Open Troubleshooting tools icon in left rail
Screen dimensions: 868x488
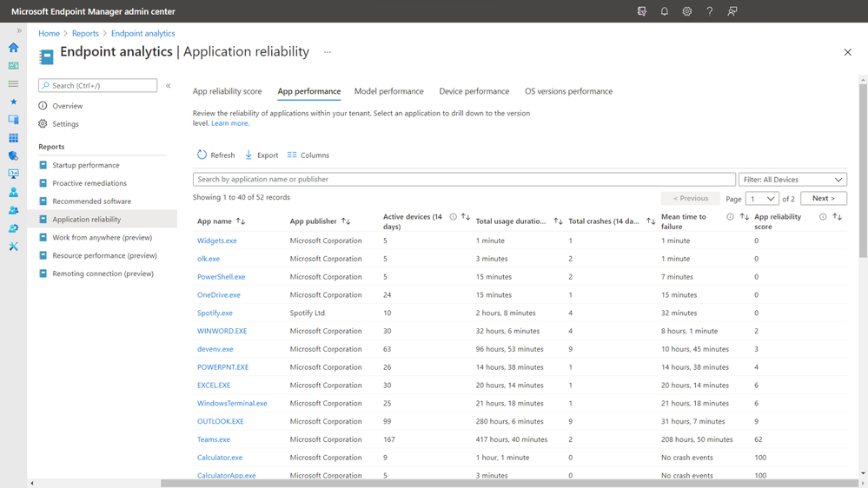(13, 247)
